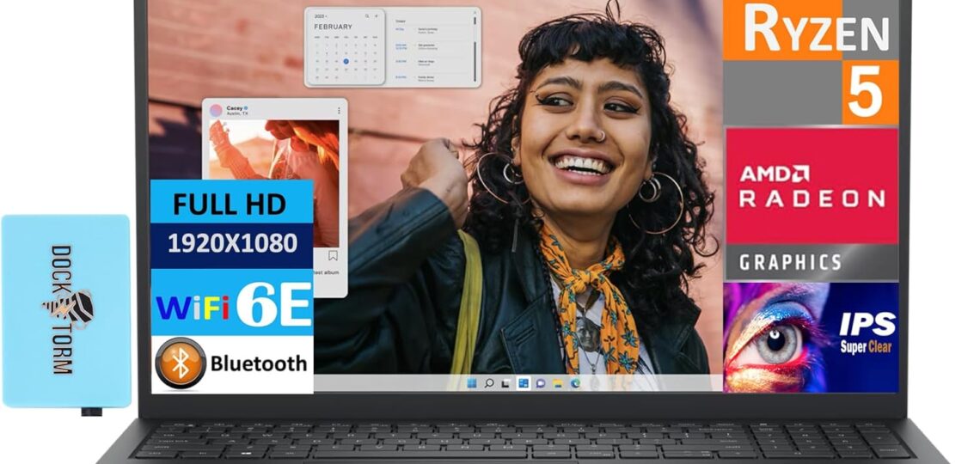The image size is (980, 464).
Task: Click the WiFi 6E badge
Action: click(x=231, y=302)
